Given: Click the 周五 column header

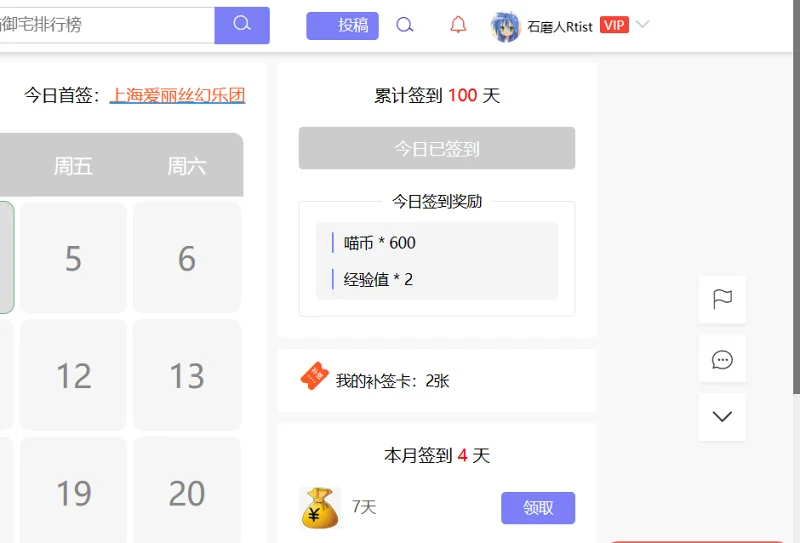Looking at the screenshot, I should [x=73, y=166].
